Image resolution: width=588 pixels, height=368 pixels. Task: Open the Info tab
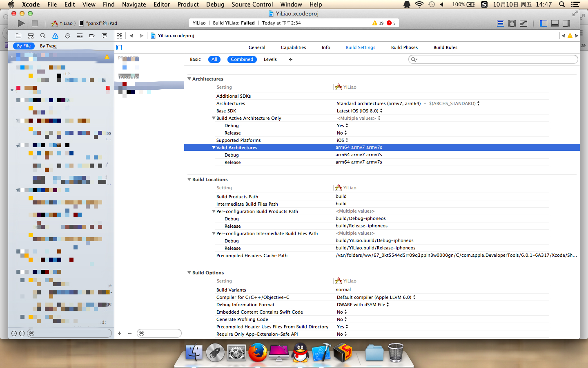click(x=326, y=47)
